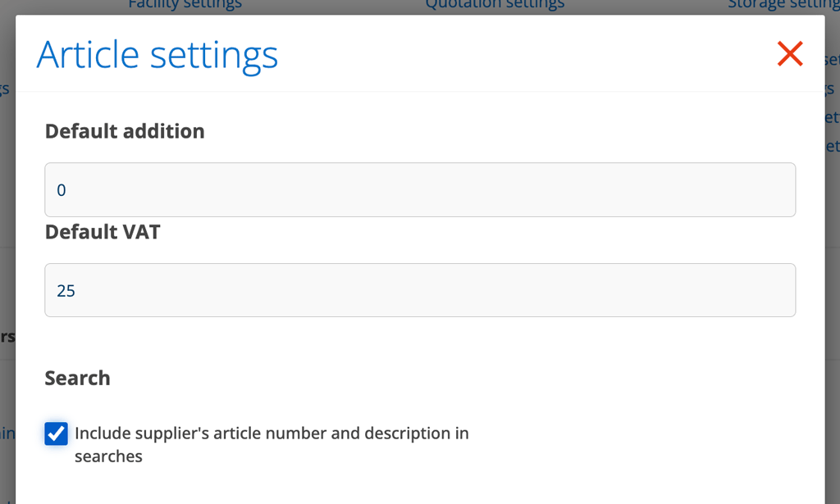Click the word "searches" in the checkbox label
The width and height of the screenshot is (840, 504).
tap(108, 456)
